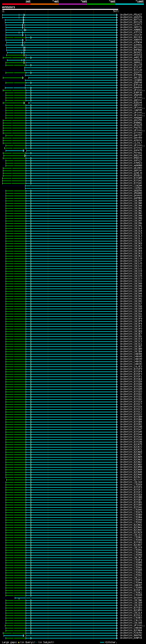This screenshot has width=146, height=644.
Task: Open hit UniRef100_P51427
Action: point(131,15)
